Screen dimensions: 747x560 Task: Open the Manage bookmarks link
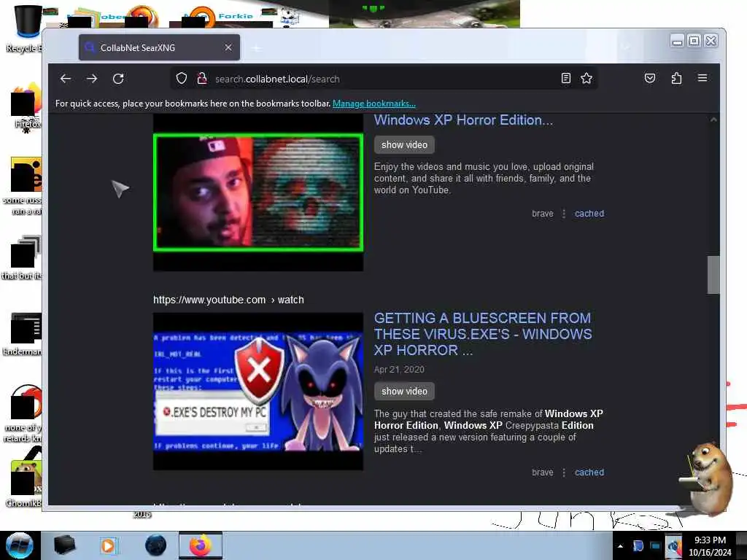click(374, 104)
